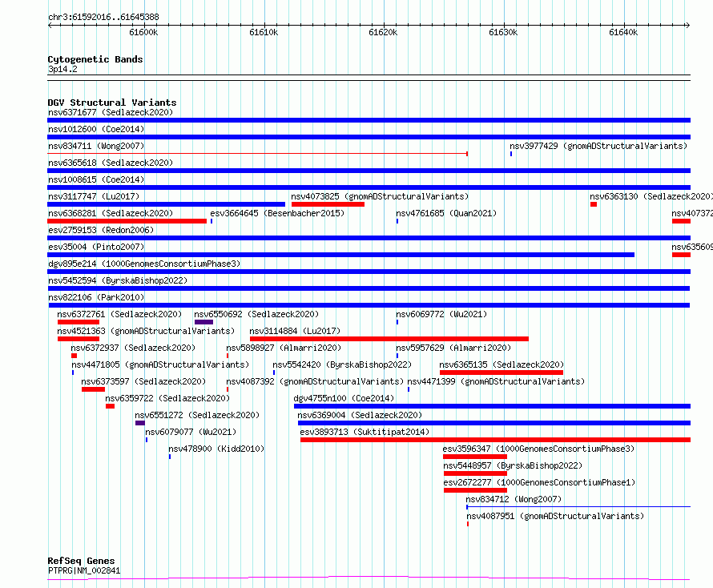The height and width of the screenshot is (588, 713).
Task: Select the nsv6365135 (Sedlazeck2020) label
Action: pos(502,364)
